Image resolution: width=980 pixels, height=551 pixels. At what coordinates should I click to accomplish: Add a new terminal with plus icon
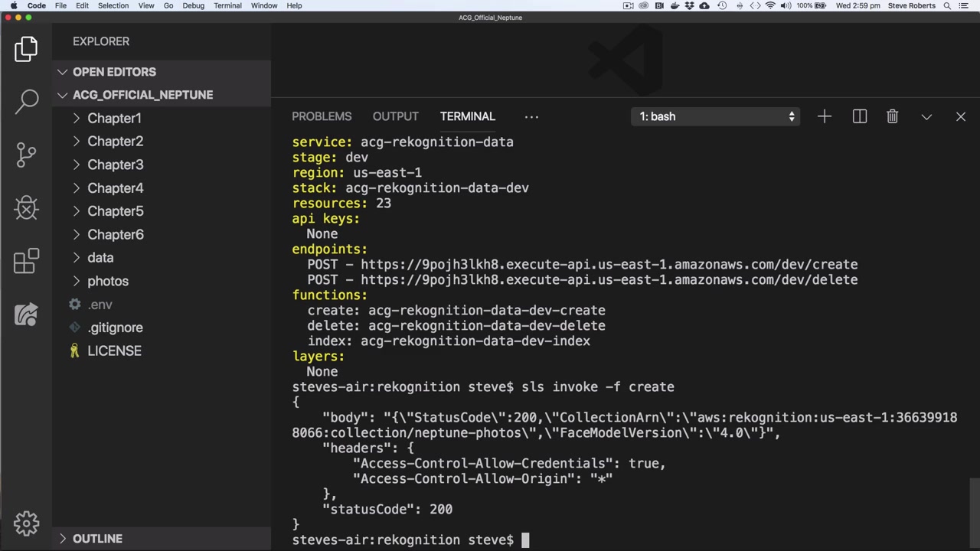click(824, 116)
